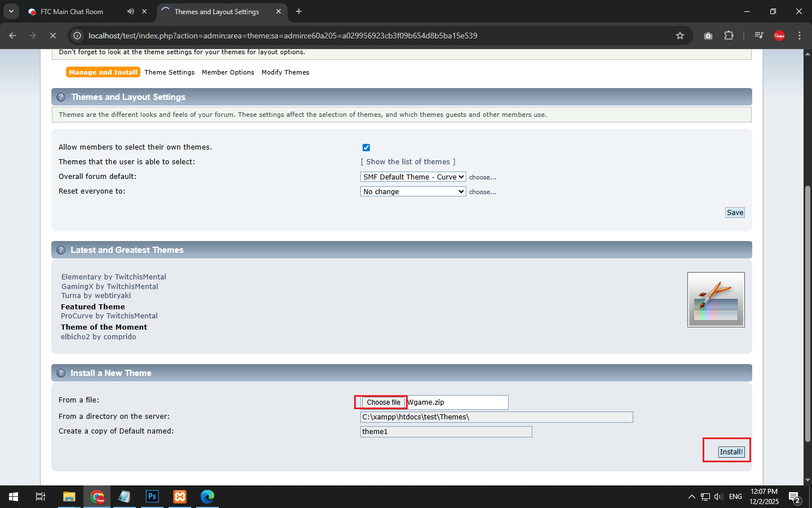Open the Modify Themes tab
This screenshot has width=812, height=508.
pyautogui.click(x=285, y=72)
